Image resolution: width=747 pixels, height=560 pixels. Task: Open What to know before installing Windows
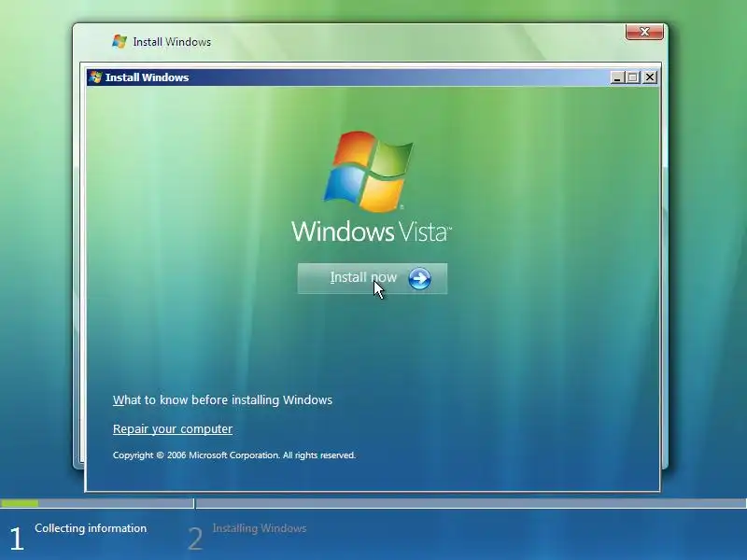[x=222, y=399]
